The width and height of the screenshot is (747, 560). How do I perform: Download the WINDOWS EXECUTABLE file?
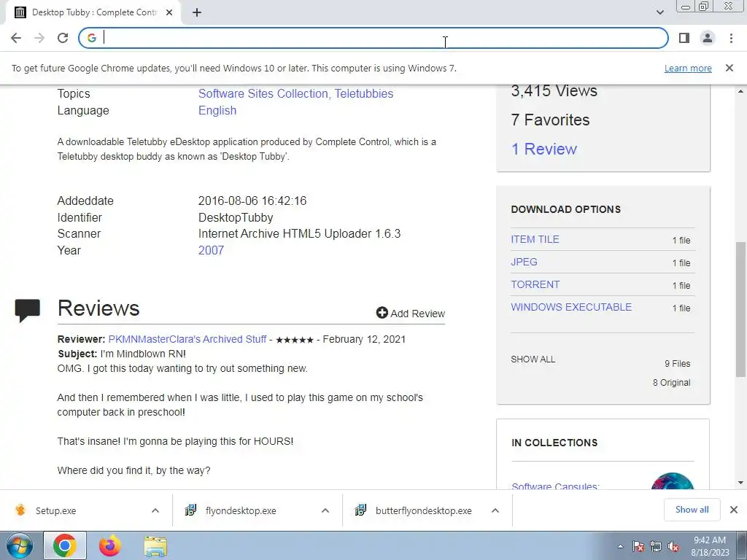[x=571, y=307]
